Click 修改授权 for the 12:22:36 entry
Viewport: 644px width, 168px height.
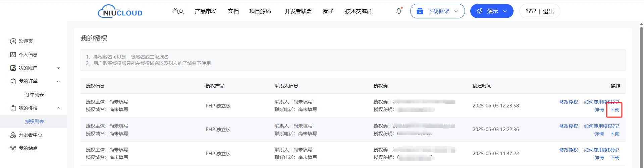coord(568,126)
